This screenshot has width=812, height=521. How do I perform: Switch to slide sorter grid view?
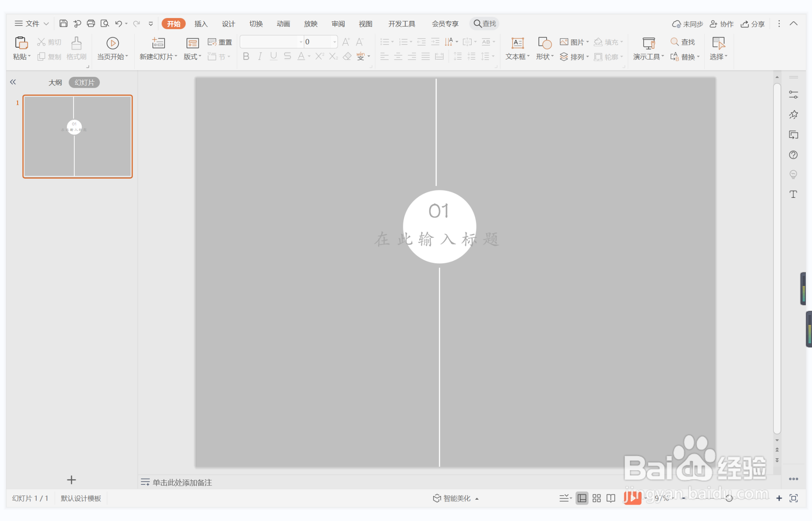click(596, 498)
